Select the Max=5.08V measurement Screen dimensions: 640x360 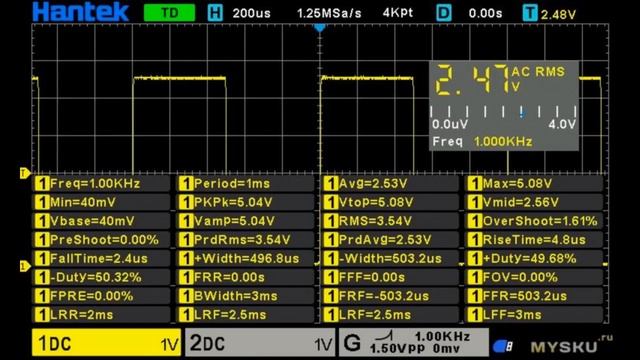tap(534, 184)
